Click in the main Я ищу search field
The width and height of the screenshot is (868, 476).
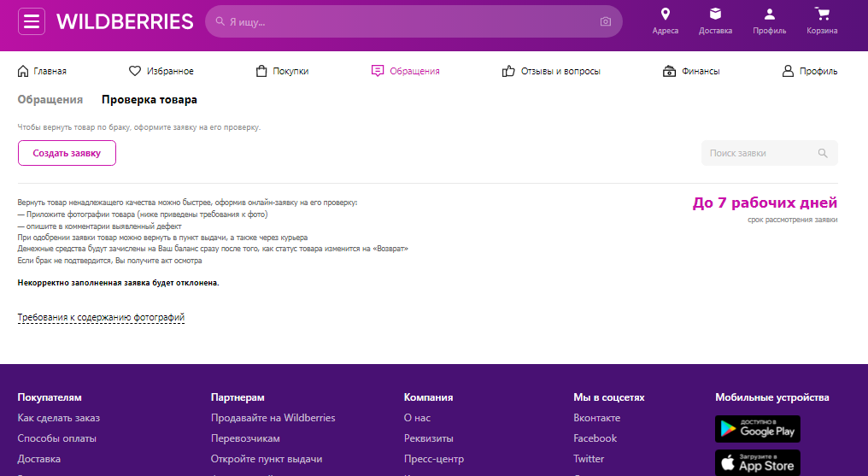(x=410, y=21)
